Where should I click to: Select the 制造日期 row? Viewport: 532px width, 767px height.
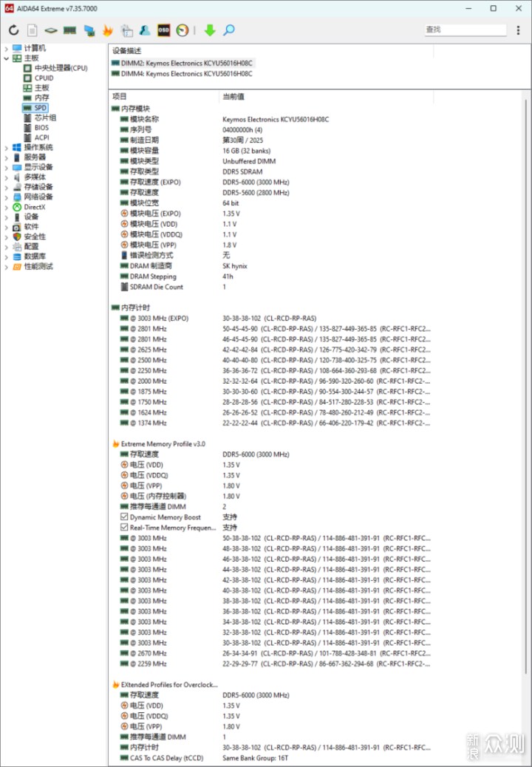191,140
